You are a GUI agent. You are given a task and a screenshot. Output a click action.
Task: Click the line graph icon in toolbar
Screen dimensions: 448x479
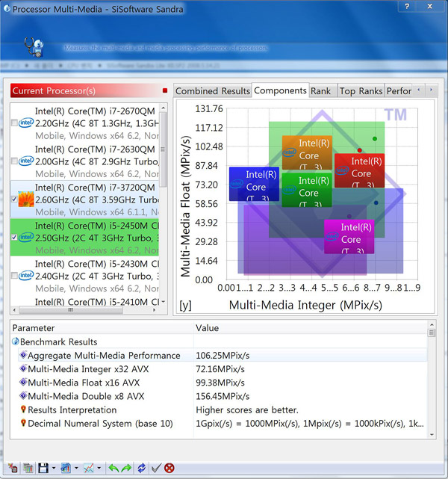(x=89, y=468)
